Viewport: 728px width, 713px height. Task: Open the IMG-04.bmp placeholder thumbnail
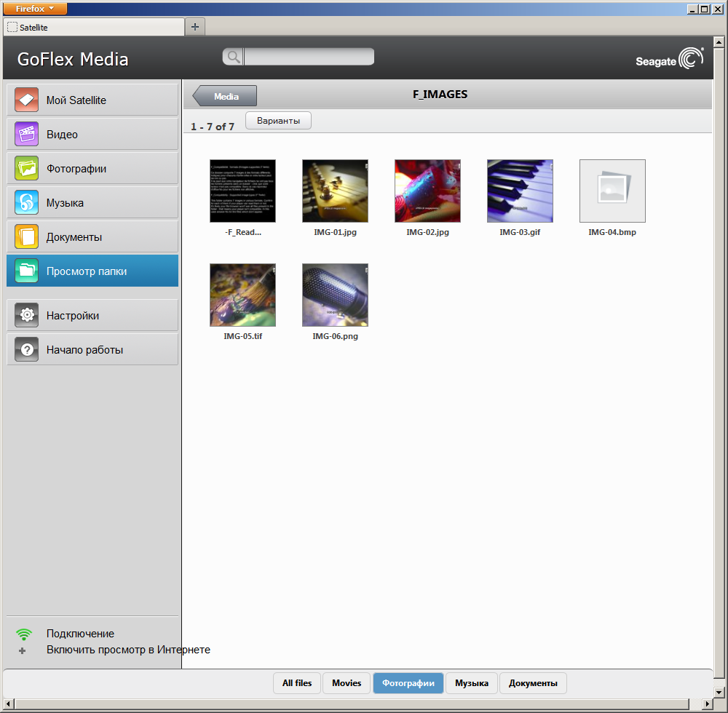612,191
